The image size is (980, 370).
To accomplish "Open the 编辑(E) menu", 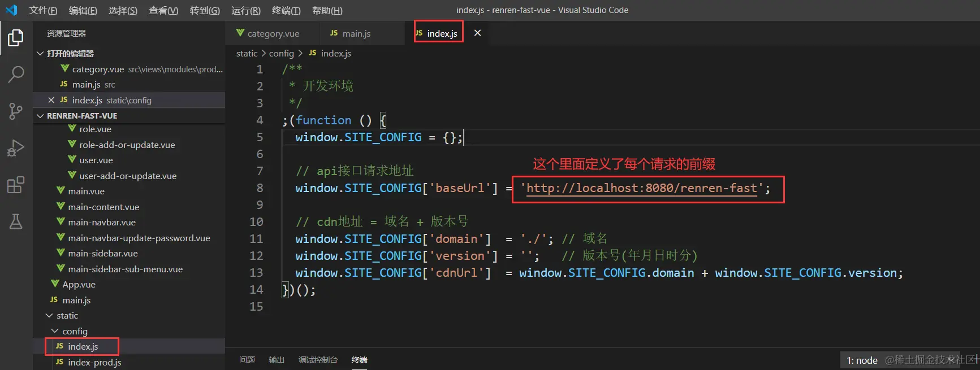I will pyautogui.click(x=83, y=10).
